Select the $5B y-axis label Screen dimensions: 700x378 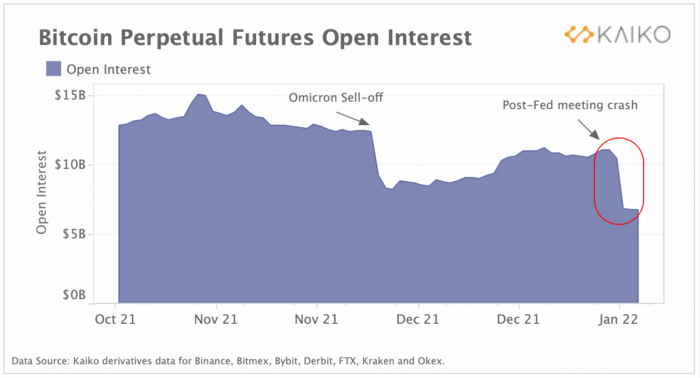point(74,234)
